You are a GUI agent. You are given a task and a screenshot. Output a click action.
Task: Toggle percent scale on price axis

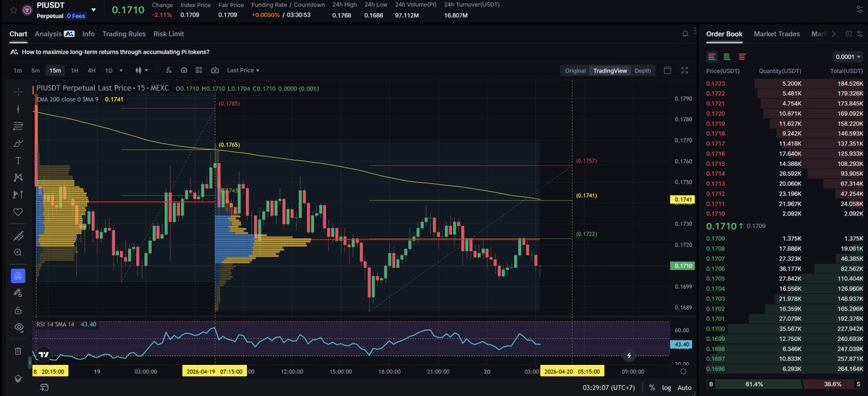[x=652, y=388]
